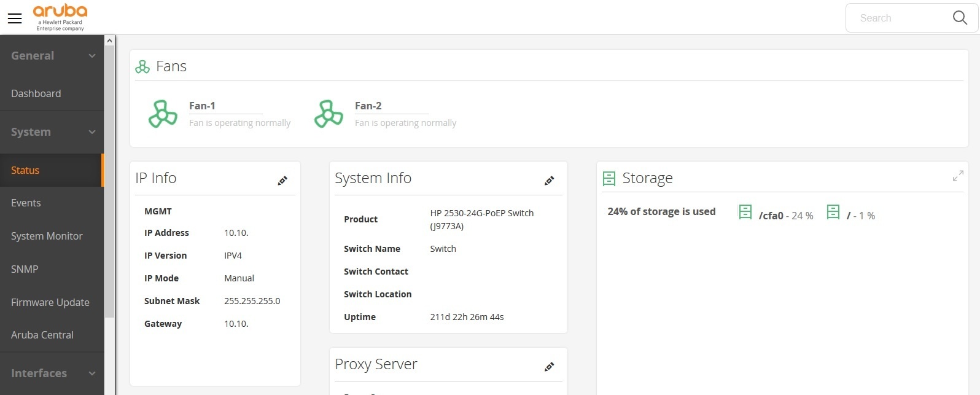The image size is (980, 395).
Task: Click the Fan-2 fan icon
Action: 329,114
